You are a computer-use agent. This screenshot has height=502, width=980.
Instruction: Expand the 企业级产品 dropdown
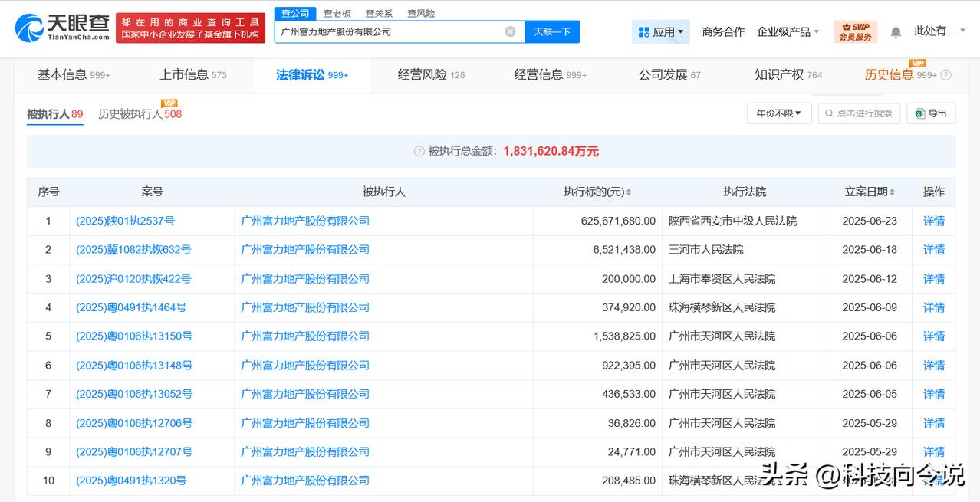pyautogui.click(x=788, y=32)
